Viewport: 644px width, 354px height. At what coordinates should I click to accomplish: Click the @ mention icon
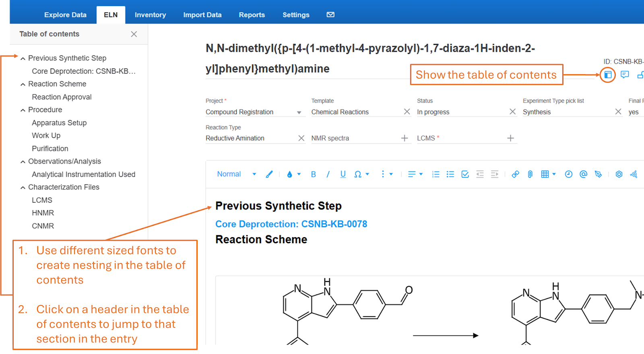tap(583, 174)
